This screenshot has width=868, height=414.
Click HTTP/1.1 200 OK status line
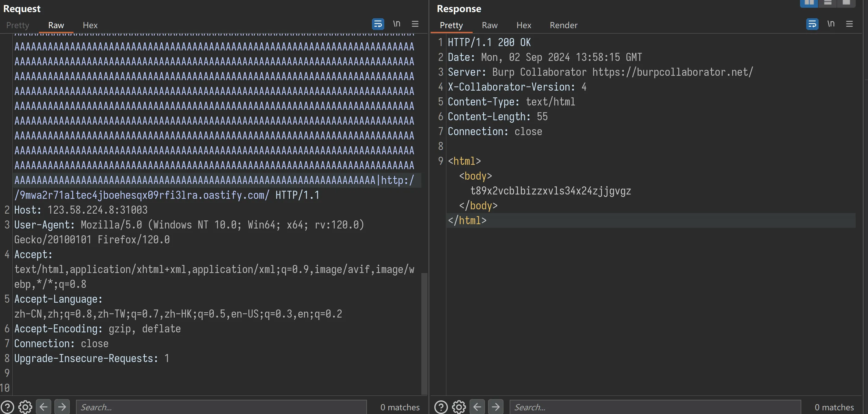pyautogui.click(x=489, y=42)
